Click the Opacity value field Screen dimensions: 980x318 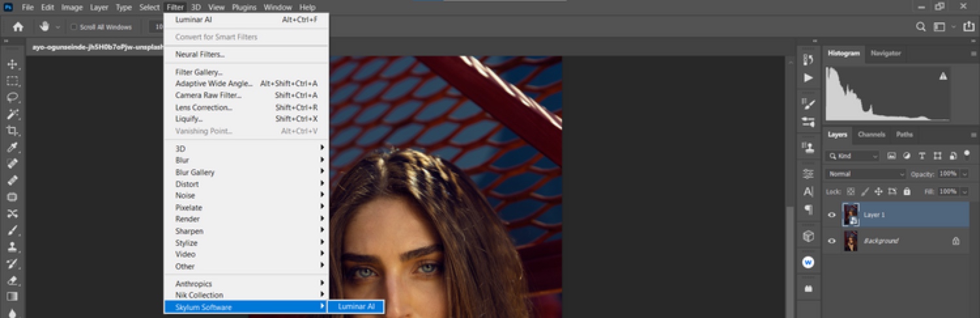tap(948, 174)
